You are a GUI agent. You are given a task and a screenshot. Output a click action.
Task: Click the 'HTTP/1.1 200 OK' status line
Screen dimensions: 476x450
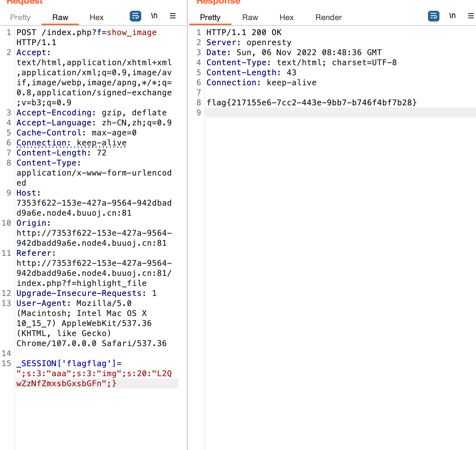pos(244,32)
